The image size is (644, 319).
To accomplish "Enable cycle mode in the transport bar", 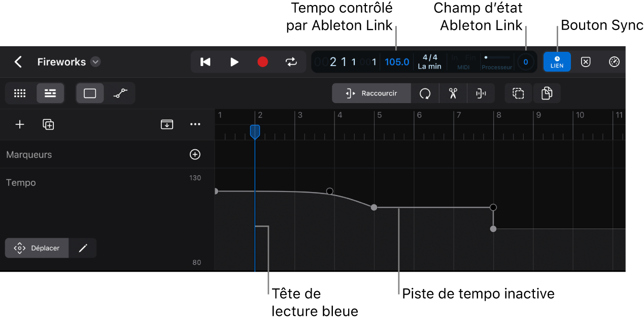I will [291, 61].
